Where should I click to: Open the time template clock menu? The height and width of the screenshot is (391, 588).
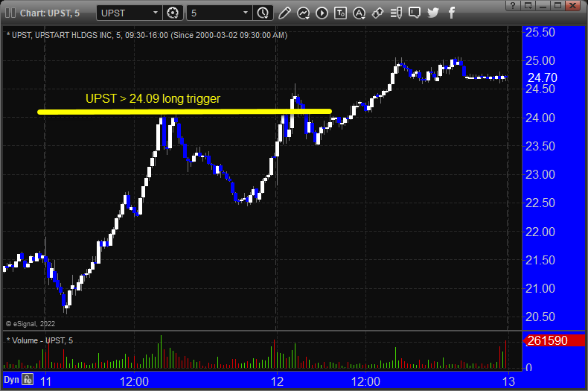pyautogui.click(x=263, y=13)
